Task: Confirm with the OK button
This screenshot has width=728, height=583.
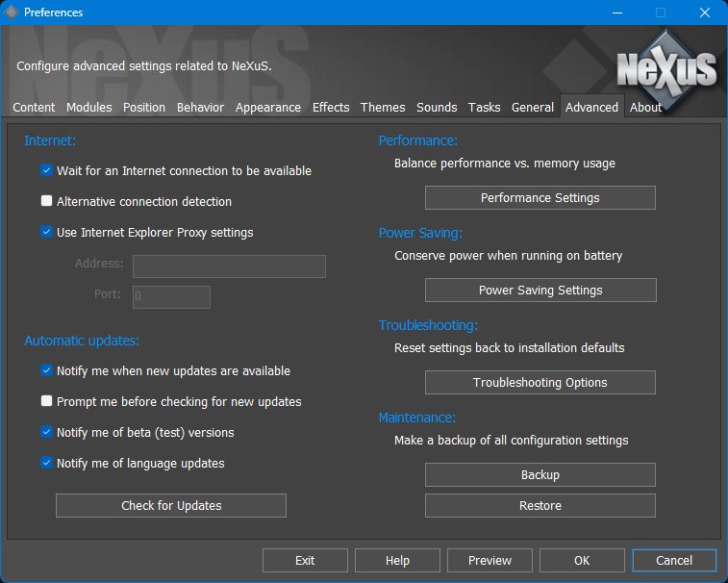Action: tap(582, 560)
